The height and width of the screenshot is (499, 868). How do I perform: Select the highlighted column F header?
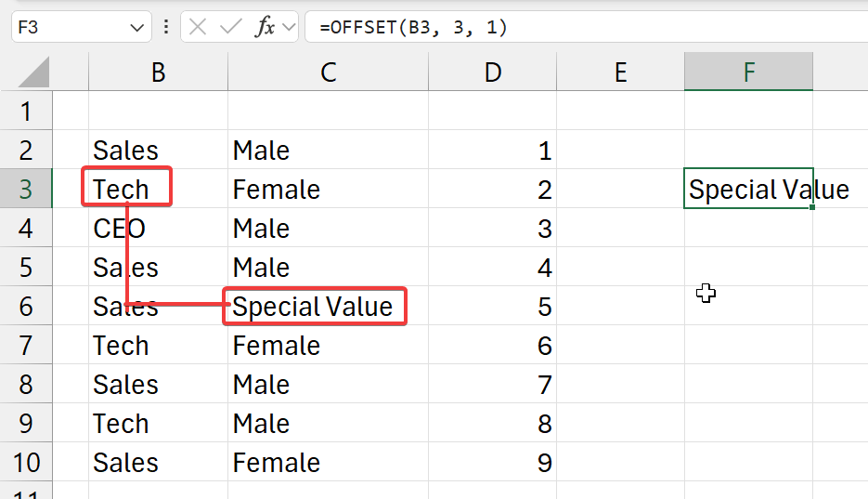(748, 72)
